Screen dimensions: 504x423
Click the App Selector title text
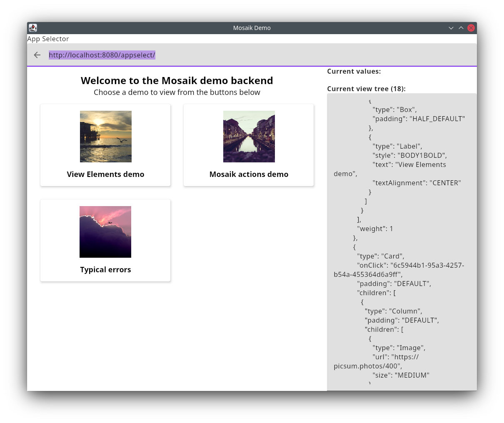(x=48, y=39)
